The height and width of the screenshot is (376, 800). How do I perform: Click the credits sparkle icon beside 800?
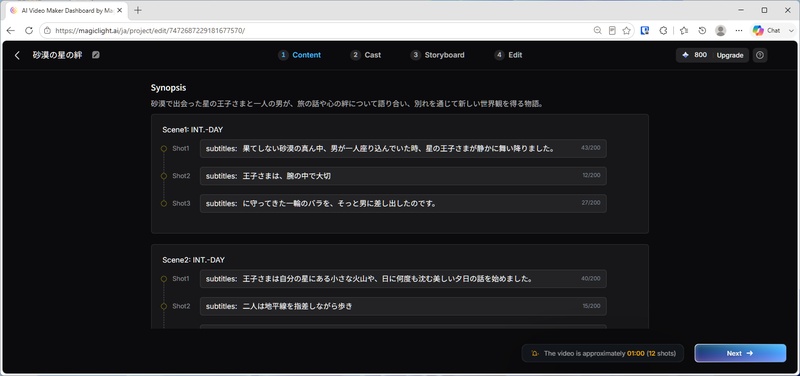(686, 55)
